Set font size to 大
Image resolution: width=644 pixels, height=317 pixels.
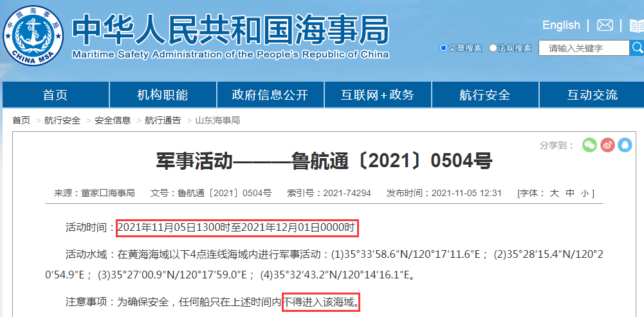tap(555, 193)
